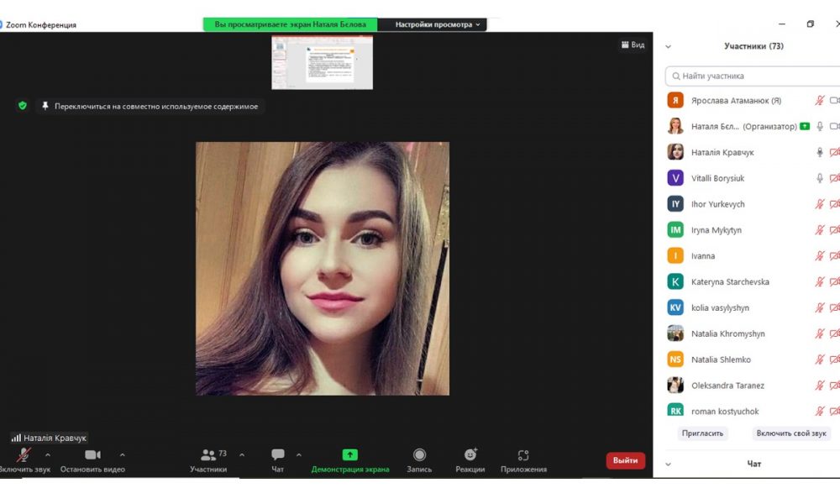Screen dimensions: 840x504
Task: Click the signal strength icon beside Наталія Кравчук
Action: [x=16, y=438]
